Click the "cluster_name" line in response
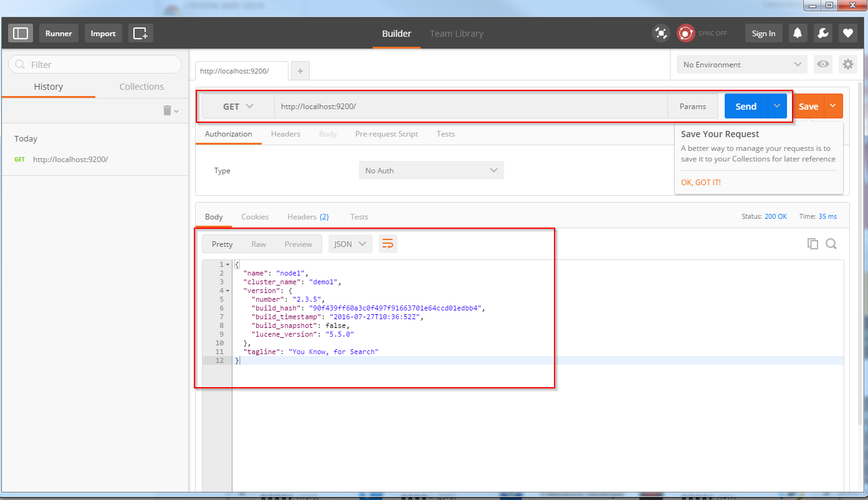 coord(292,282)
